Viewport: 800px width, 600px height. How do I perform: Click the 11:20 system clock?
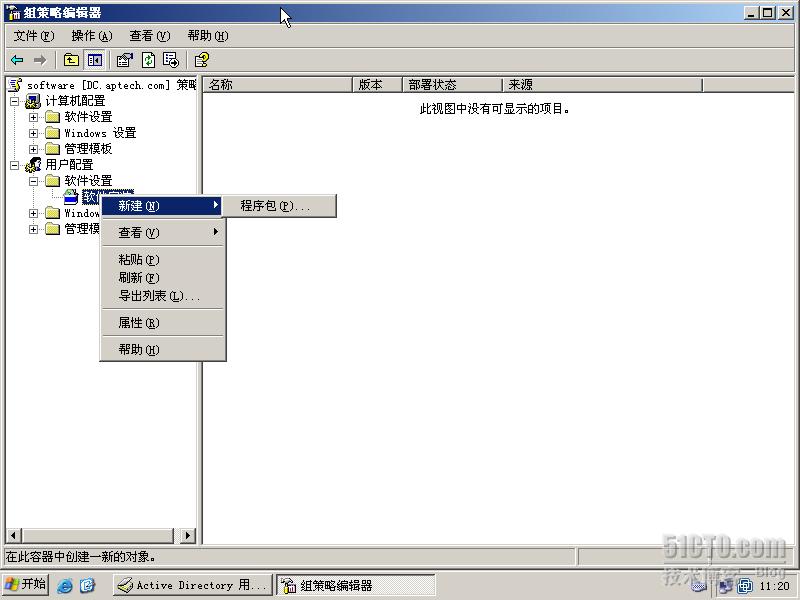[774, 586]
